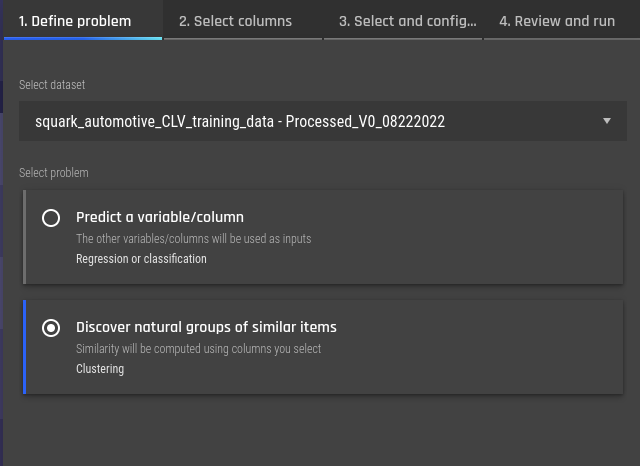Click the Select problem section label

[x=53, y=173]
